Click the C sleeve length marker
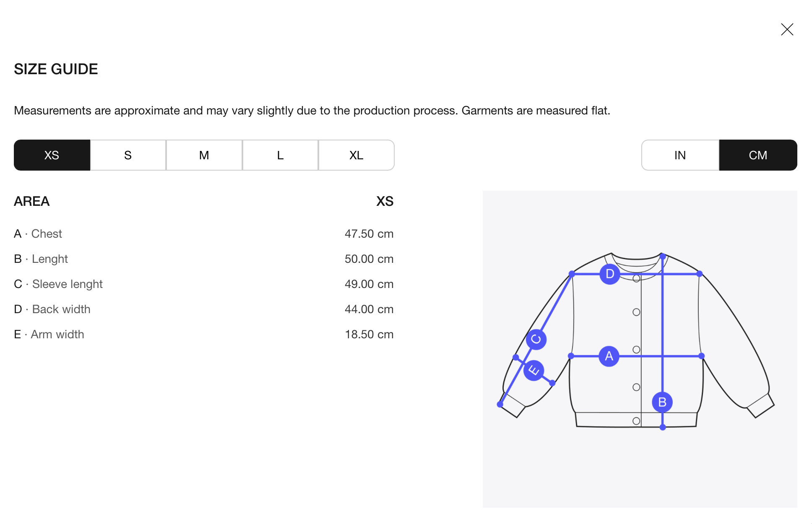The height and width of the screenshot is (524, 812). [x=536, y=339]
